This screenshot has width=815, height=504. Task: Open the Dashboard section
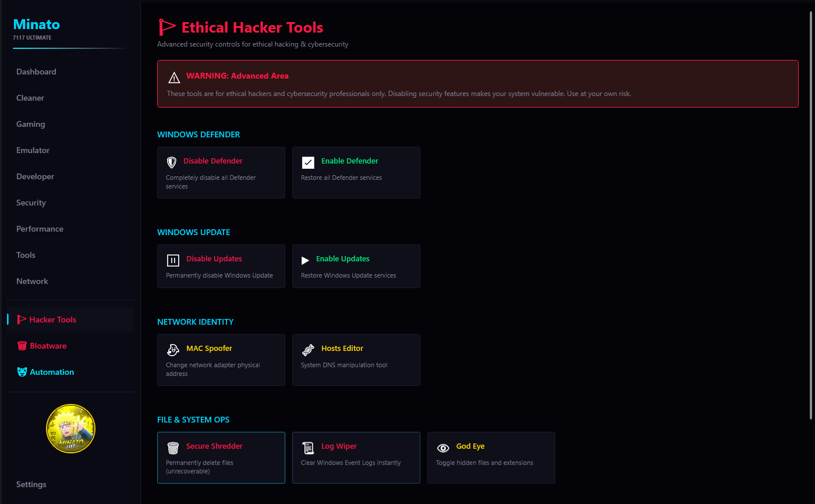pyautogui.click(x=36, y=72)
